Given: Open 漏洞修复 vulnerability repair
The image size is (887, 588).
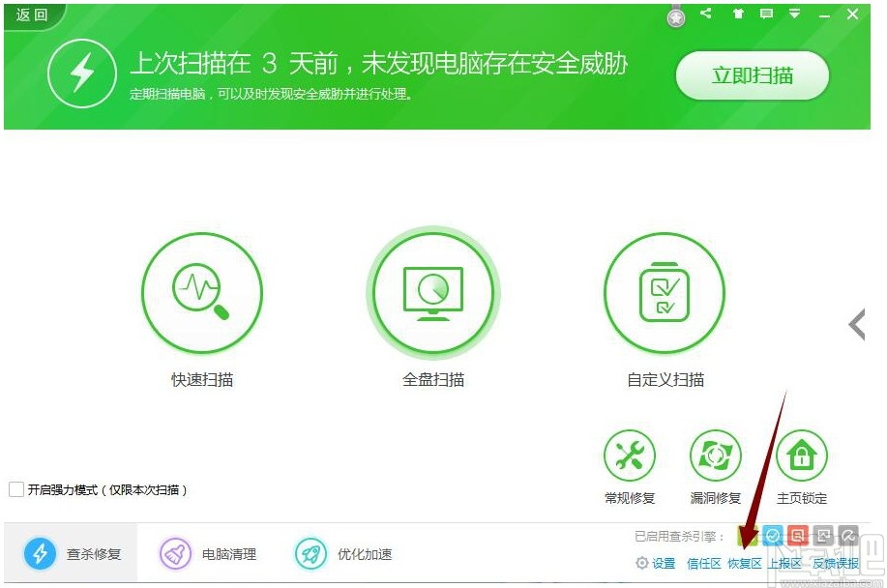Looking at the screenshot, I should pyautogui.click(x=715, y=455).
